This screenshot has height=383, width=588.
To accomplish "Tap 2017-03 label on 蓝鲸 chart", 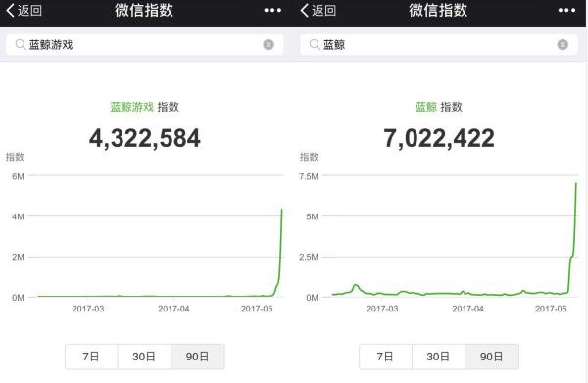I will (x=382, y=309).
